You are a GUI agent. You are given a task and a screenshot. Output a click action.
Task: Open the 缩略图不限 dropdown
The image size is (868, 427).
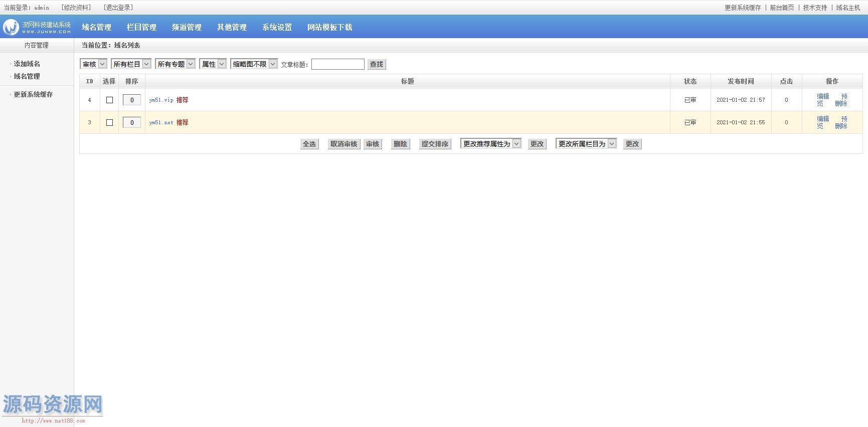pyautogui.click(x=254, y=64)
